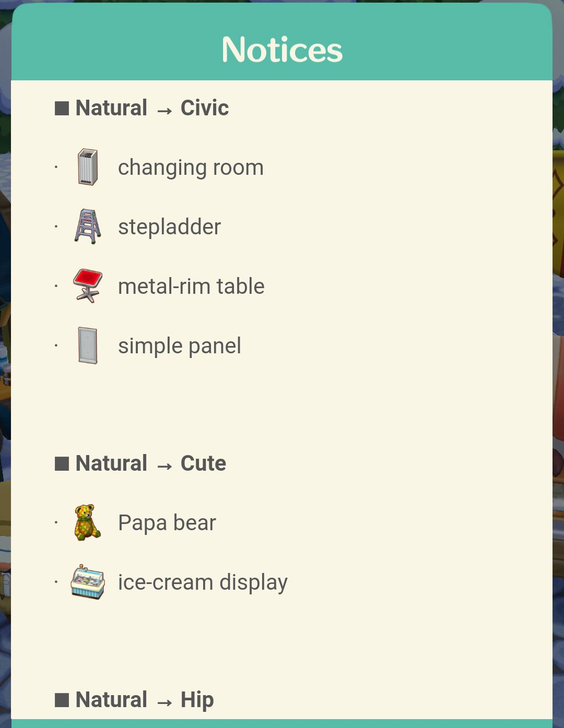The image size is (564, 728).
Task: Click the Natural → Cute heading
Action: pos(151,463)
